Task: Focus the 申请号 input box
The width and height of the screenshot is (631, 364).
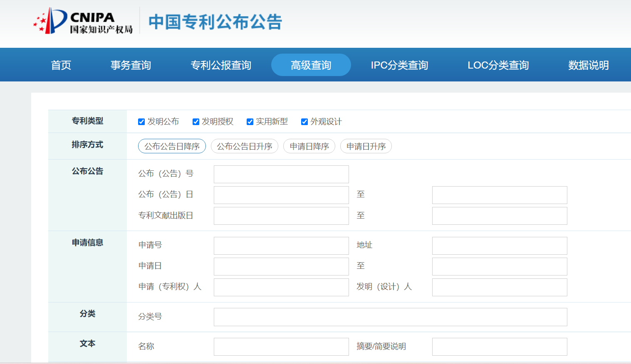Action: pyautogui.click(x=281, y=246)
